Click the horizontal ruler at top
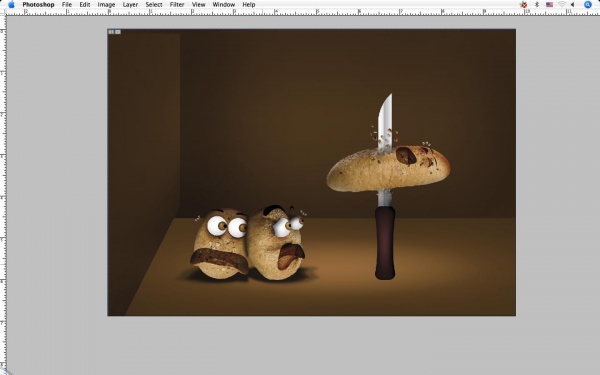The height and width of the screenshot is (375, 600). [x=303, y=12]
